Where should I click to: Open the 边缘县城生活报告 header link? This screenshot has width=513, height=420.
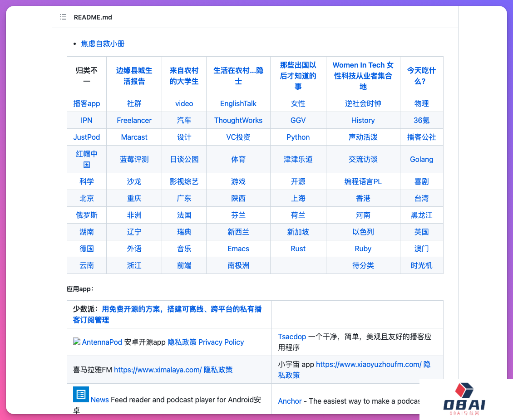click(x=134, y=76)
